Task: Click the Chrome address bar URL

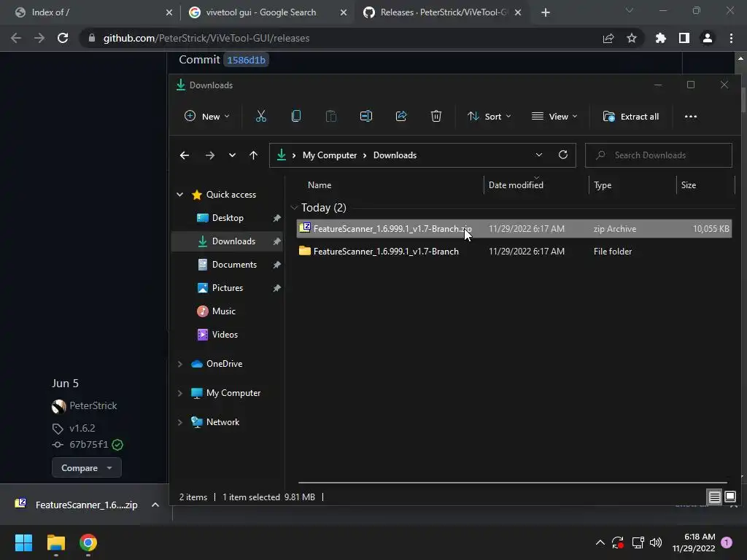Action: point(206,38)
